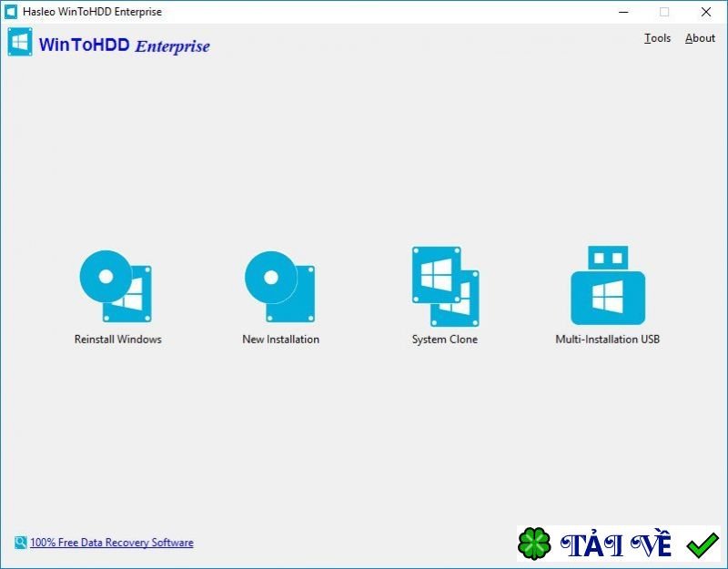
Task: Open the 100% Free Data Recovery Software link
Action: point(112,543)
